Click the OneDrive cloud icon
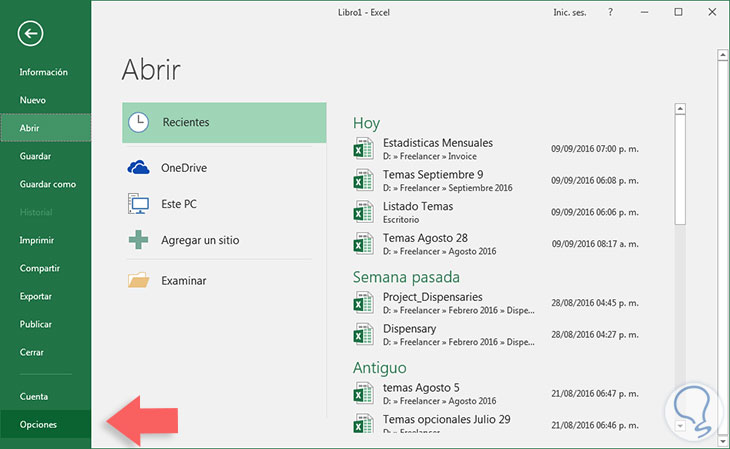 [x=138, y=167]
